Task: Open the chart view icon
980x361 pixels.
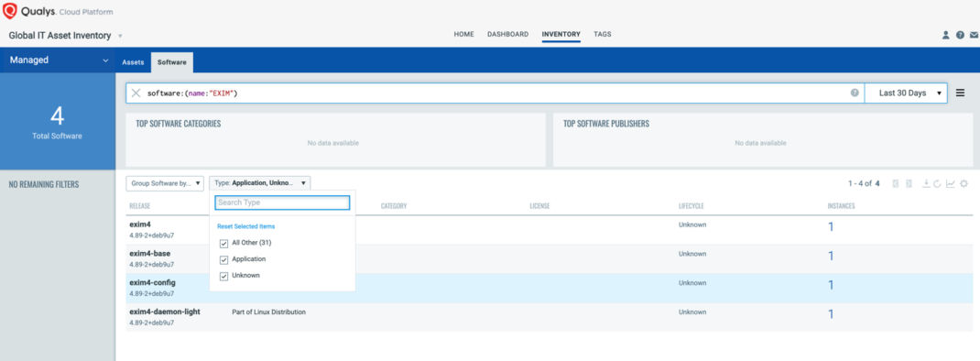Action: (x=951, y=183)
